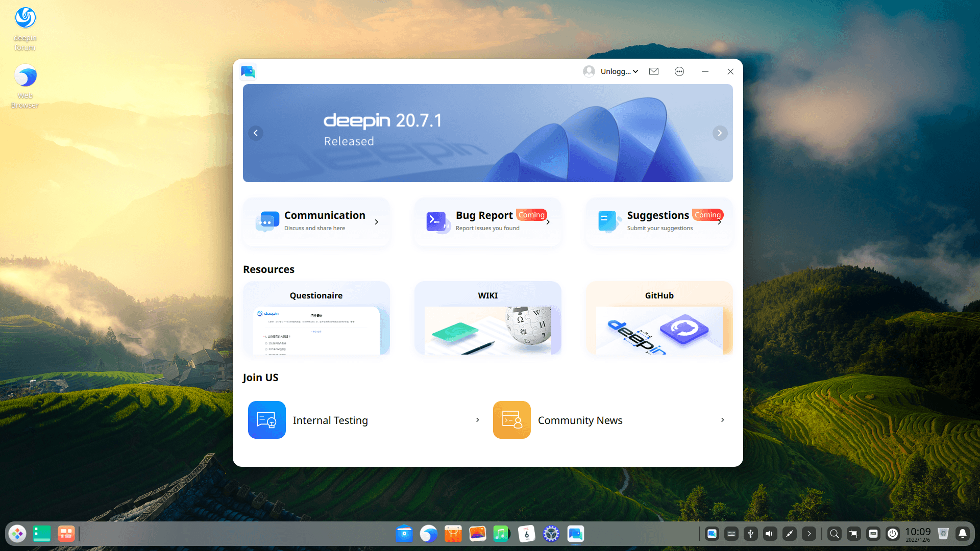
Task: Click the Questionnaire resource card
Action: (x=316, y=318)
